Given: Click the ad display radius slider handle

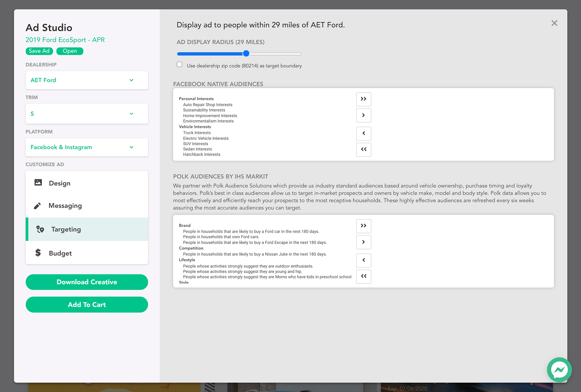Looking at the screenshot, I should (x=246, y=54).
